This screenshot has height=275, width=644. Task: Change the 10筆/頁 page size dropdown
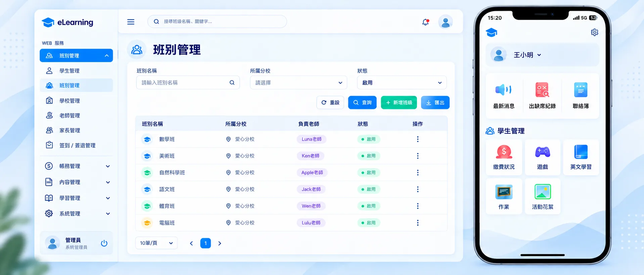pos(156,243)
